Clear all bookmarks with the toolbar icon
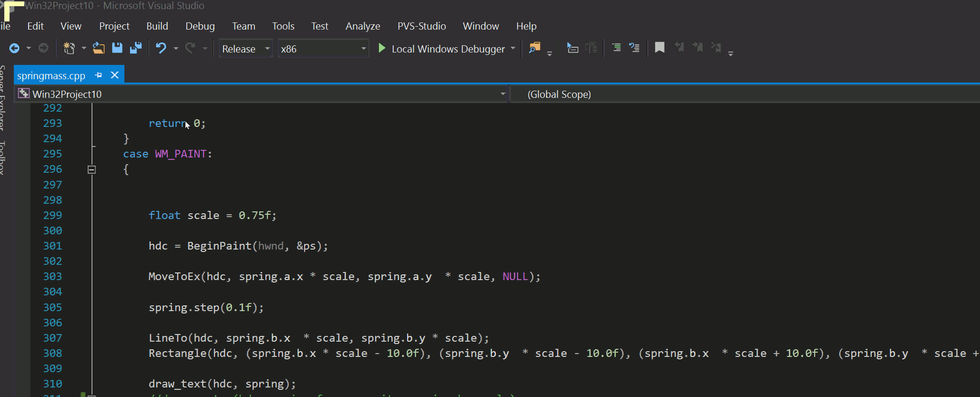Viewport: 980px width, 397px height. click(x=716, y=47)
